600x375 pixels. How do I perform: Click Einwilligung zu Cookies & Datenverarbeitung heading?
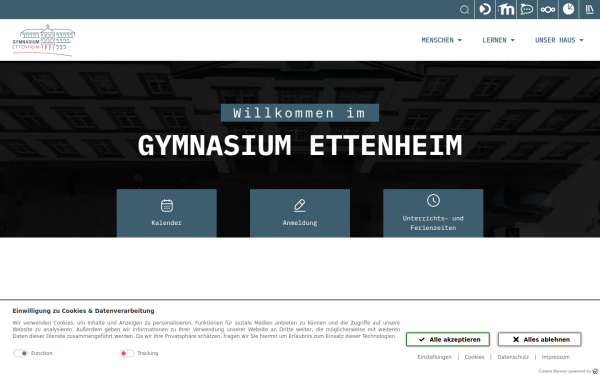click(x=83, y=311)
